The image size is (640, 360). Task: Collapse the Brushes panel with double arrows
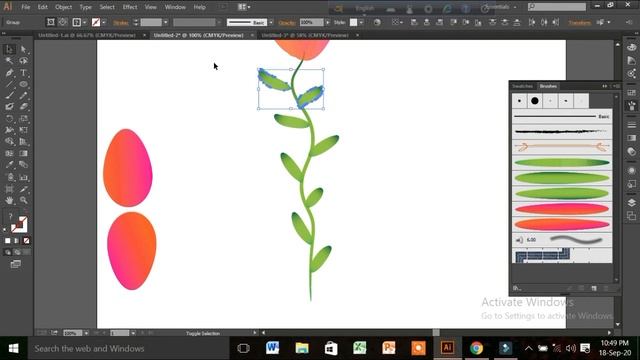tap(604, 86)
